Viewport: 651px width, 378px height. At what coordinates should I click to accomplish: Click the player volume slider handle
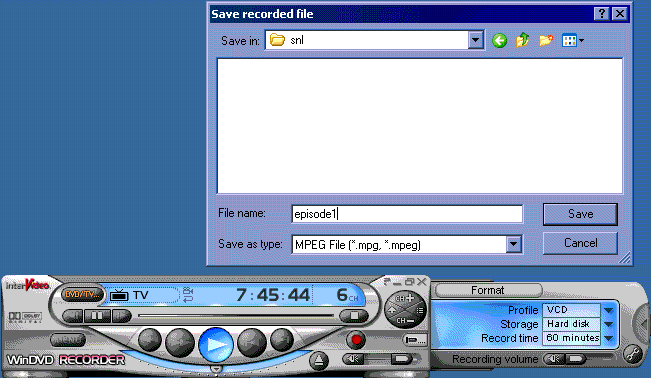(x=401, y=358)
